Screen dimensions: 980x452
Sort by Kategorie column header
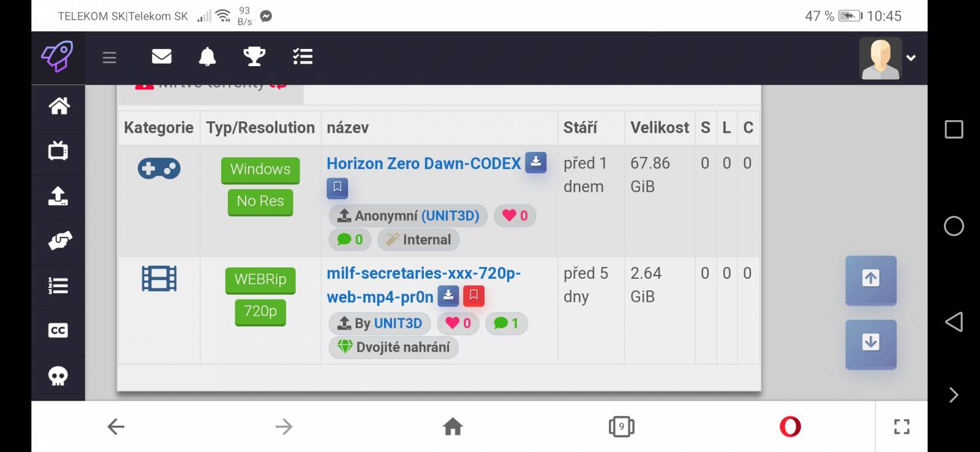(x=159, y=127)
